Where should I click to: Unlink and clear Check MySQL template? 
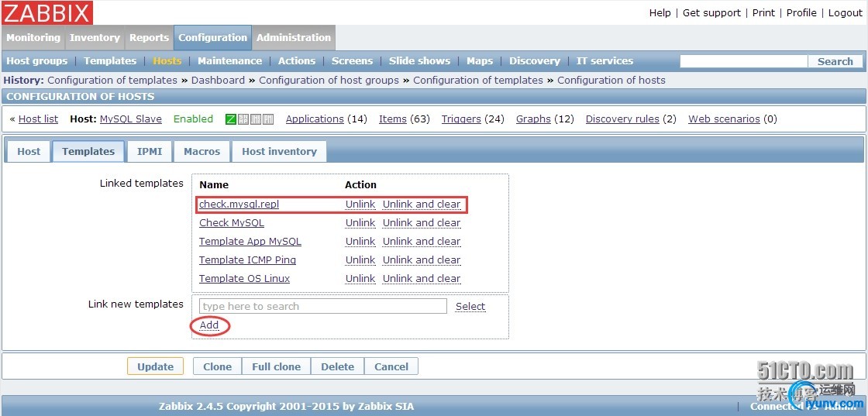(x=422, y=223)
